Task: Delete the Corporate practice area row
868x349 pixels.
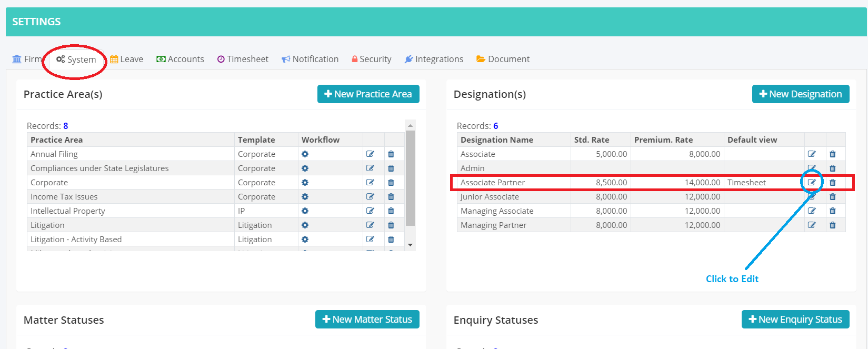Action: [x=391, y=183]
